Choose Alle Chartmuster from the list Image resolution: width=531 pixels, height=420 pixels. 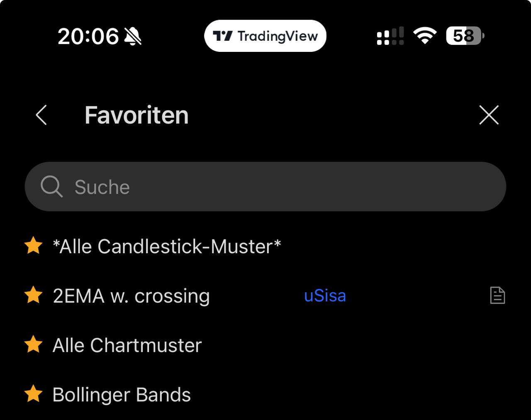(x=127, y=345)
